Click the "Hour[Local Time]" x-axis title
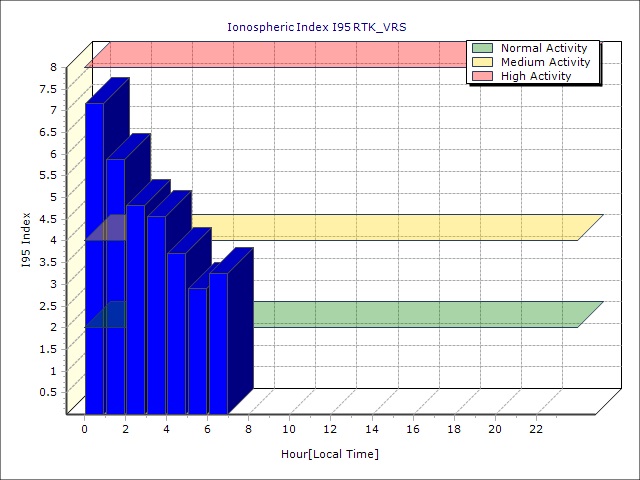The width and height of the screenshot is (640, 480). click(330, 454)
